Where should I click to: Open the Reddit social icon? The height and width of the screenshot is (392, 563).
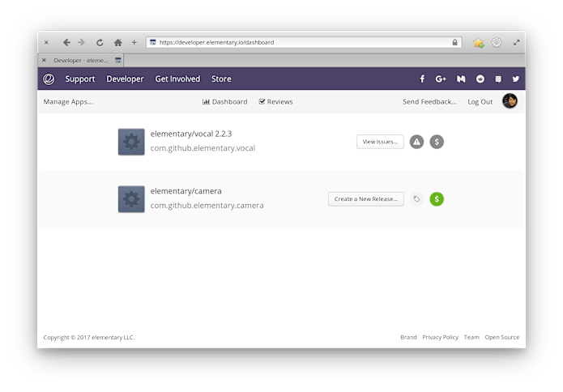[x=480, y=79]
